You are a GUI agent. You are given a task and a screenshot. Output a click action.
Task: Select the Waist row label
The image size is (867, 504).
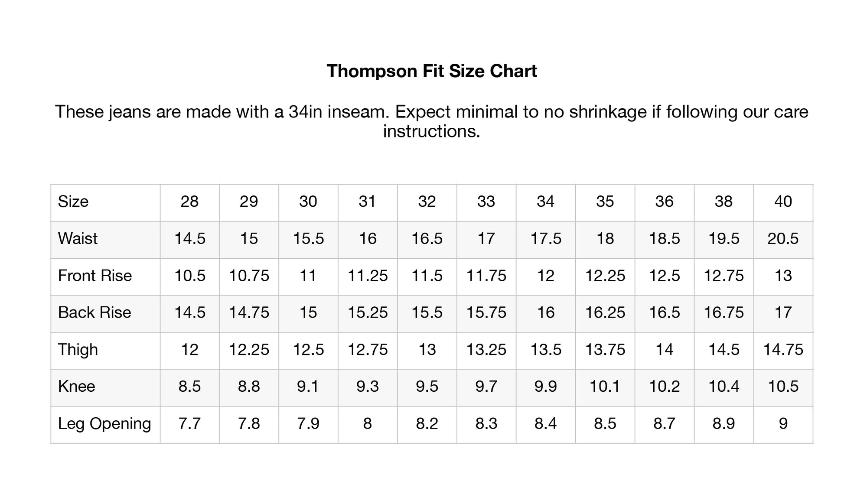click(78, 238)
